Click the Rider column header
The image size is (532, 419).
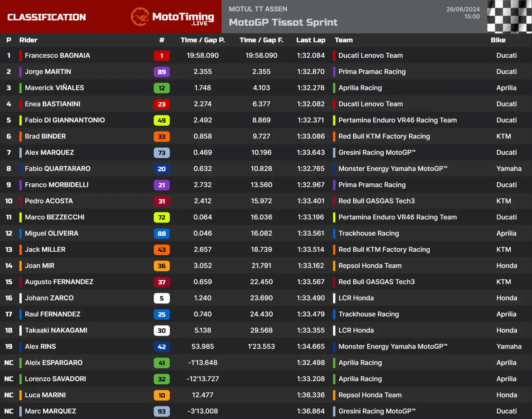[28, 40]
